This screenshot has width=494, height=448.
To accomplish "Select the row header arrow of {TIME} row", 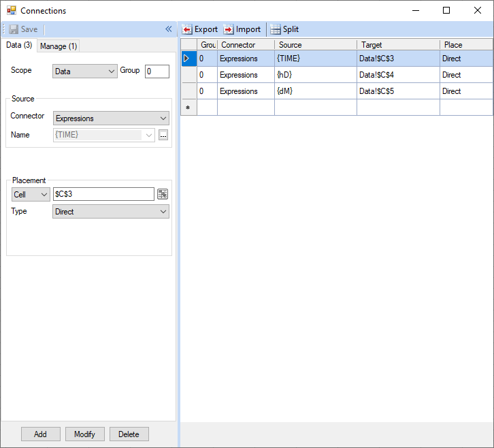I will tap(189, 59).
